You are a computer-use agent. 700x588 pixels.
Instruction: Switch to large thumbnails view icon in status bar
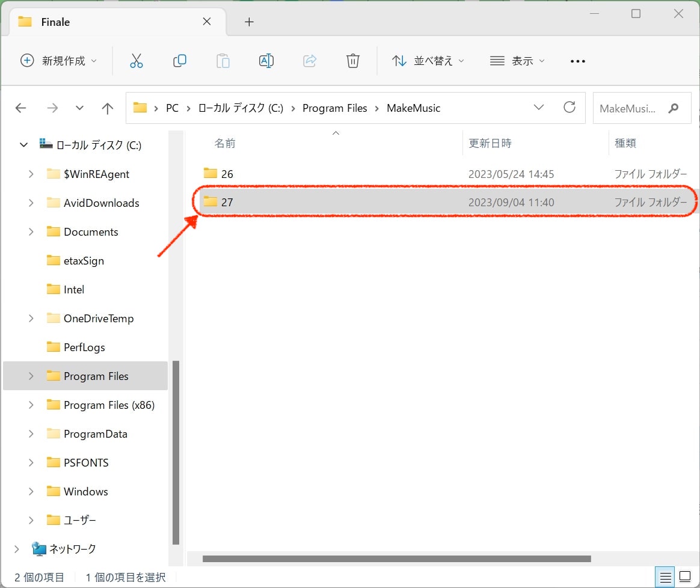(x=685, y=577)
